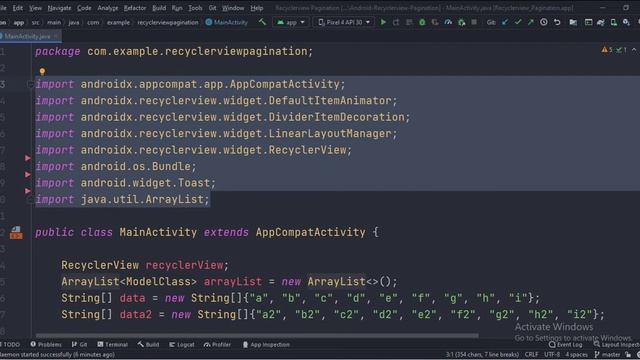Click the yellow light bulb intention icon

coord(42,71)
